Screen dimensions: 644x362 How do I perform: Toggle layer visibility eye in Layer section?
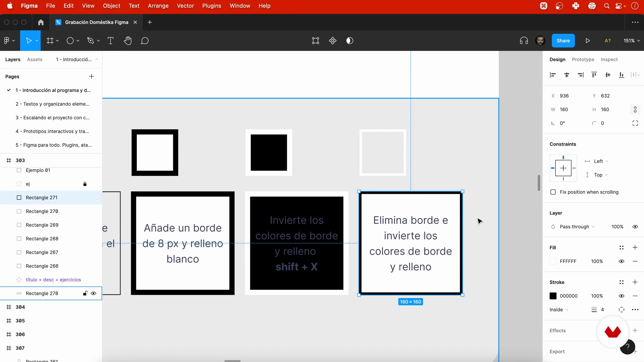[x=635, y=227]
